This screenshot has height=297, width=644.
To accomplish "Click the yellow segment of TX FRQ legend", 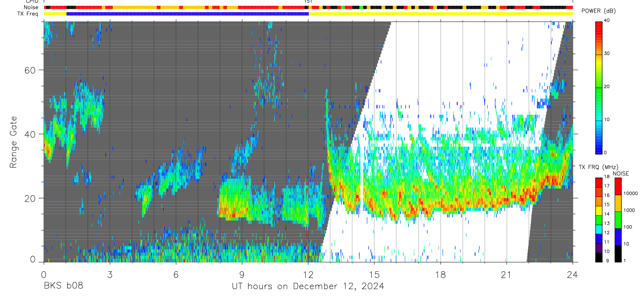I will point(598,211).
